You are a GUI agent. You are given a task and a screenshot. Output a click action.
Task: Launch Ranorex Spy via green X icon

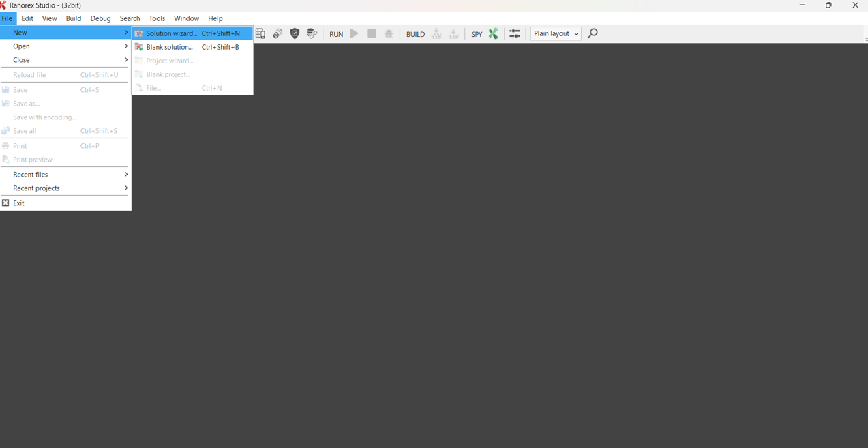tap(493, 33)
